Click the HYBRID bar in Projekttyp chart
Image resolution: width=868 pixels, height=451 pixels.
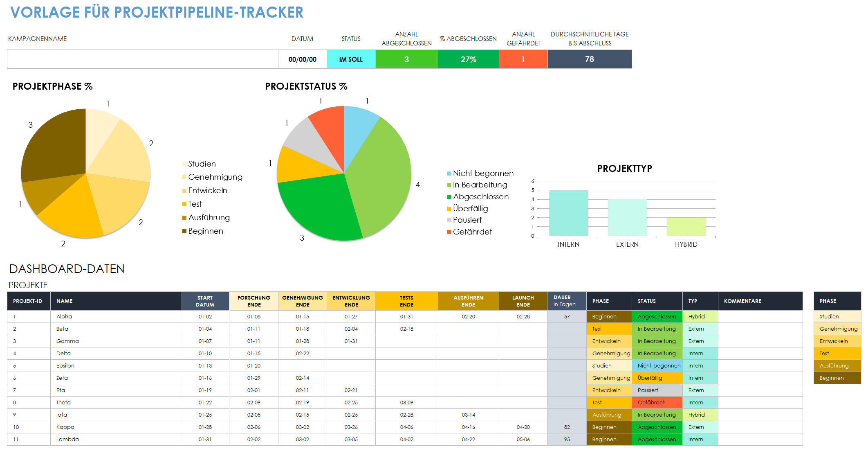686,227
